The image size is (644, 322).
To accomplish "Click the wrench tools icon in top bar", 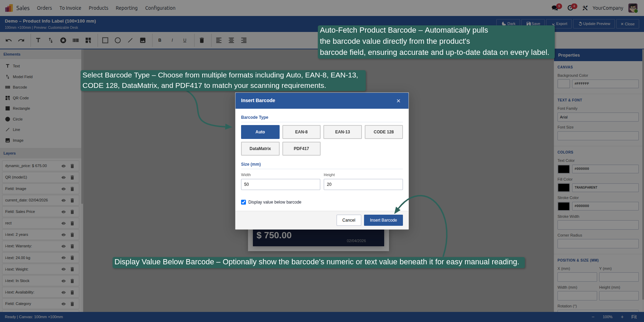I will pos(585,8).
